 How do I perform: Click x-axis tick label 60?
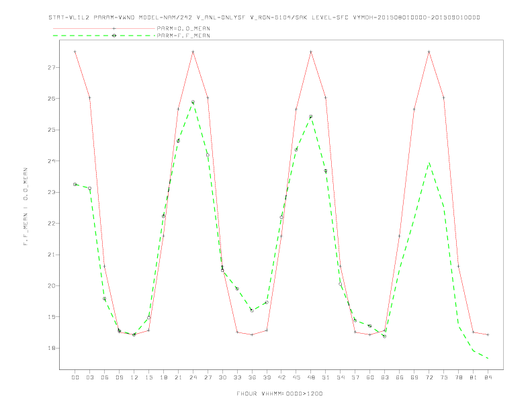click(x=370, y=377)
